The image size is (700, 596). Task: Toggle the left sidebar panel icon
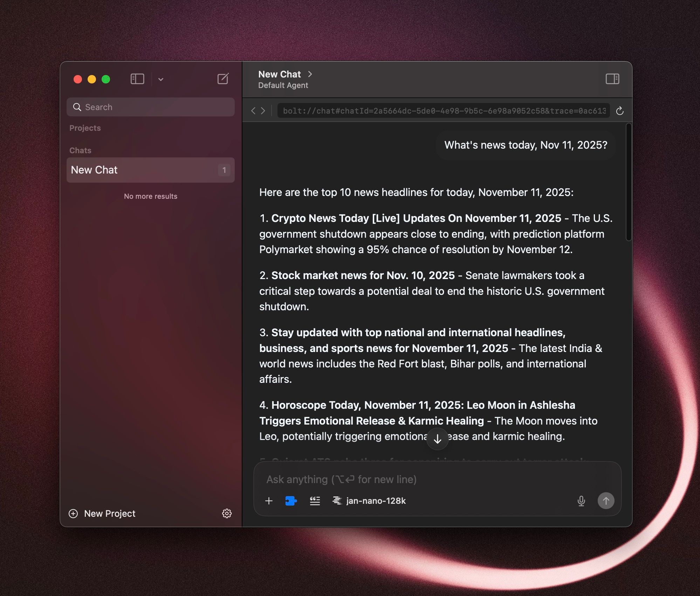(x=137, y=79)
